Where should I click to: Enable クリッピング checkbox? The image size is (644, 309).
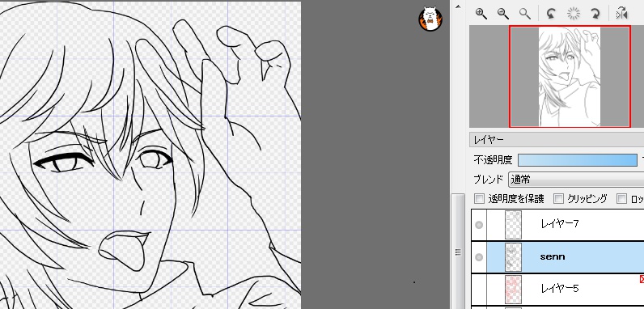(x=558, y=199)
